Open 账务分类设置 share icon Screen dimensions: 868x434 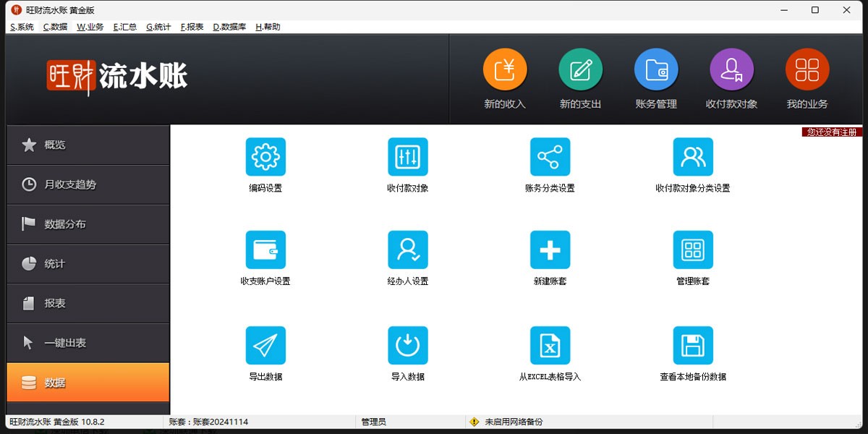pyautogui.click(x=550, y=157)
